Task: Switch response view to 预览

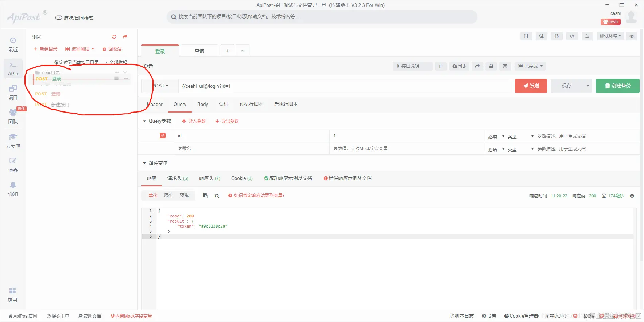Action: 184,196
